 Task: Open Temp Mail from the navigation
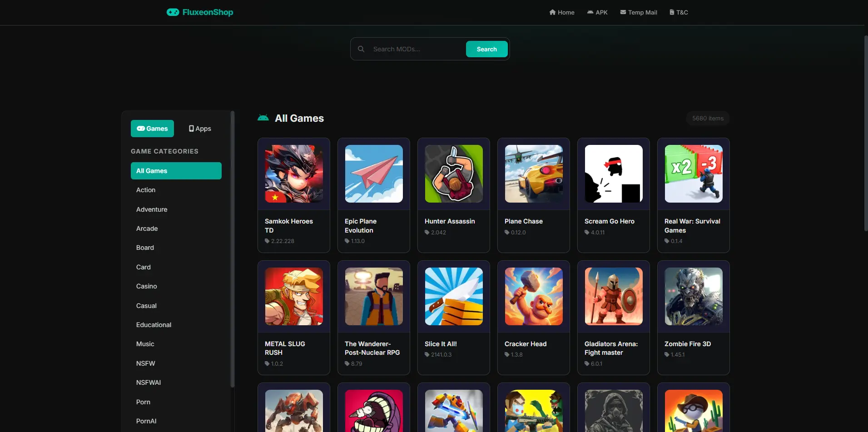point(639,12)
